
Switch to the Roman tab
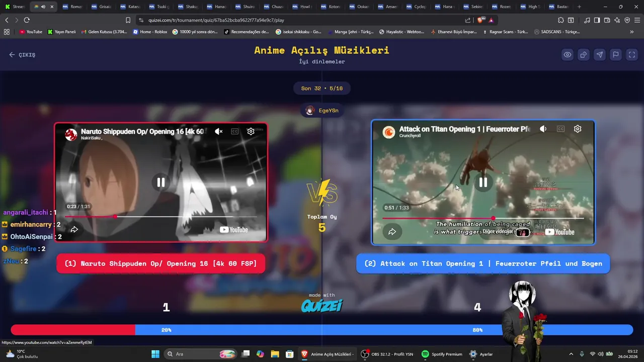pos(72,7)
